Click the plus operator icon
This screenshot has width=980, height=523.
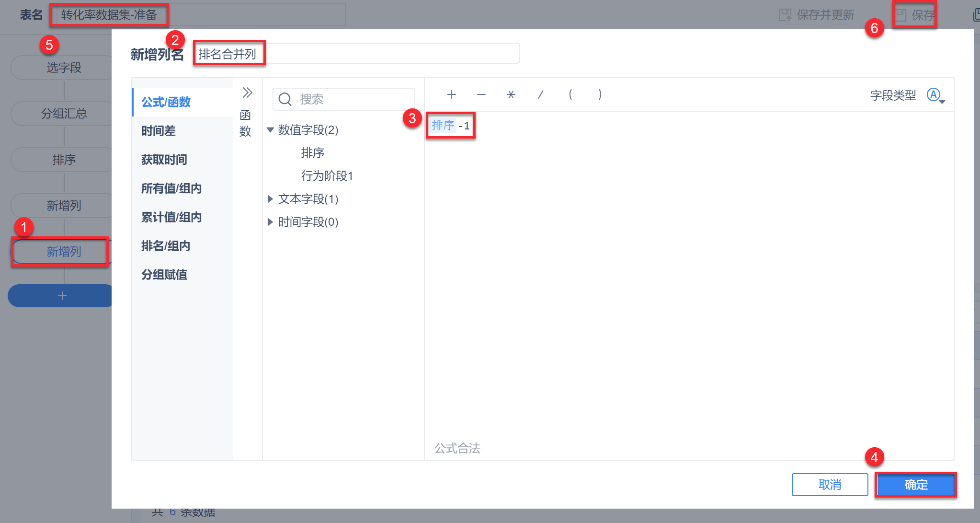pyautogui.click(x=451, y=94)
